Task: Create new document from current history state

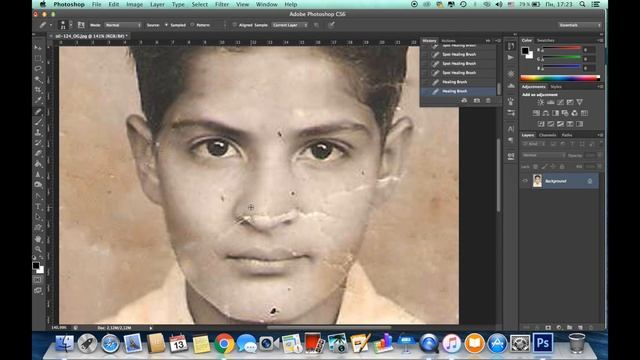Action: click(x=464, y=100)
